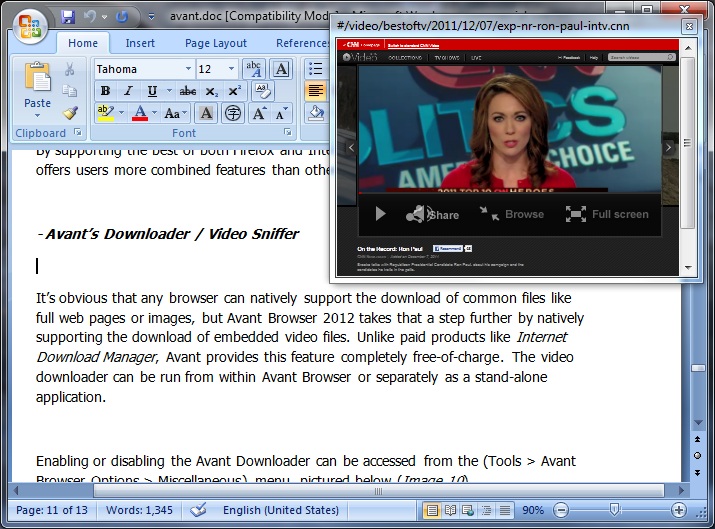This screenshot has width=715, height=529.
Task: Toggle Align Text Left
Action: click(316, 91)
